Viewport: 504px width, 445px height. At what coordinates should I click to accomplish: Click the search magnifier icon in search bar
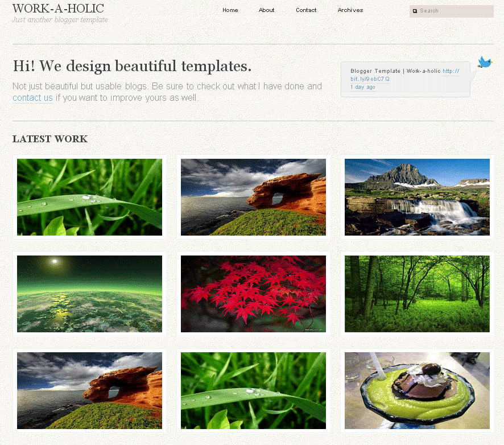pos(416,11)
